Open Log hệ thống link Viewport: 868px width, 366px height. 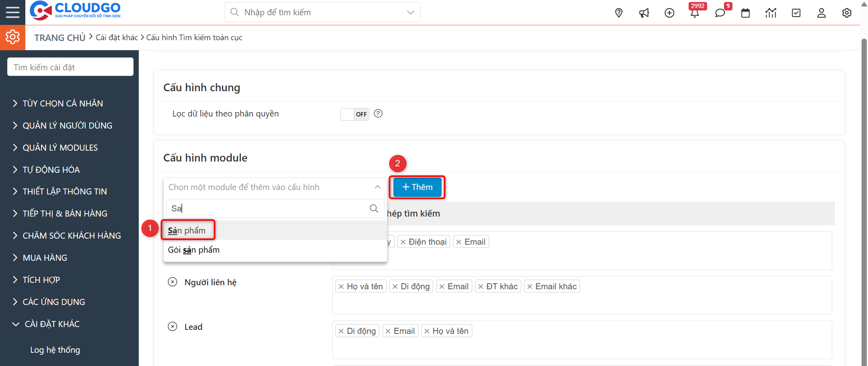pyautogui.click(x=55, y=350)
